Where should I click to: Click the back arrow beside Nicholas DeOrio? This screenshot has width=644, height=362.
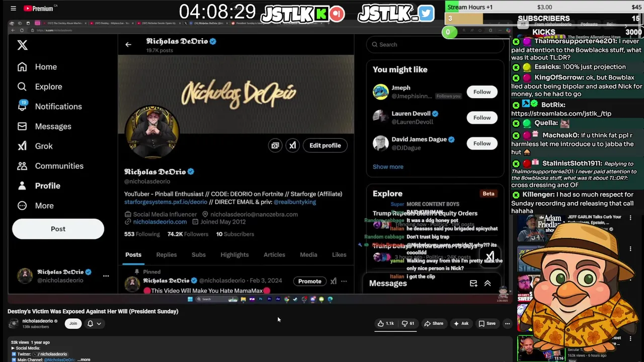128,45
